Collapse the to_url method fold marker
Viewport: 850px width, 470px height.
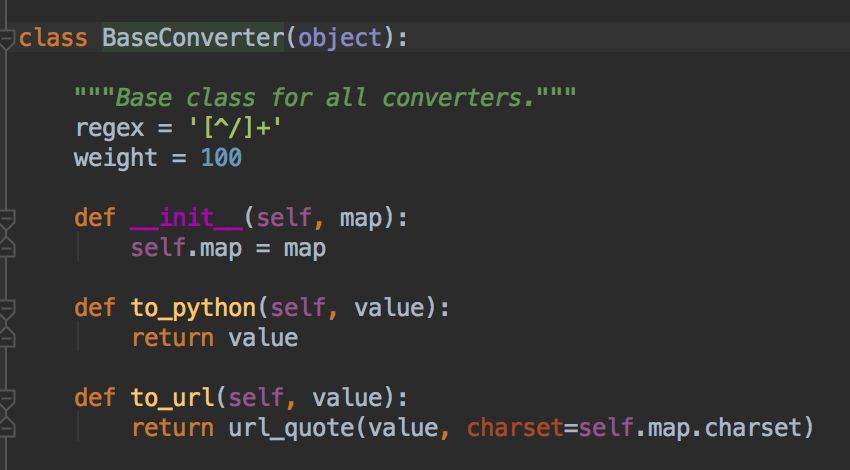(x=7, y=399)
